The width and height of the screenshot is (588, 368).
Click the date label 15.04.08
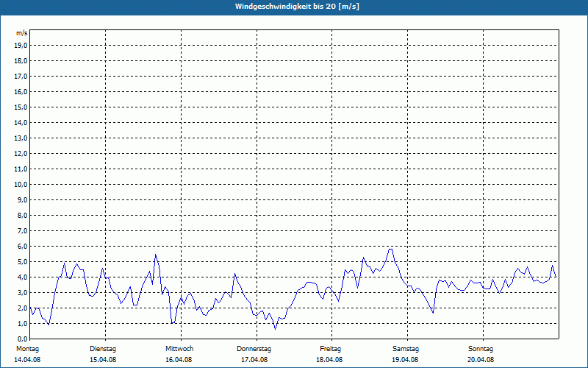coord(103,360)
